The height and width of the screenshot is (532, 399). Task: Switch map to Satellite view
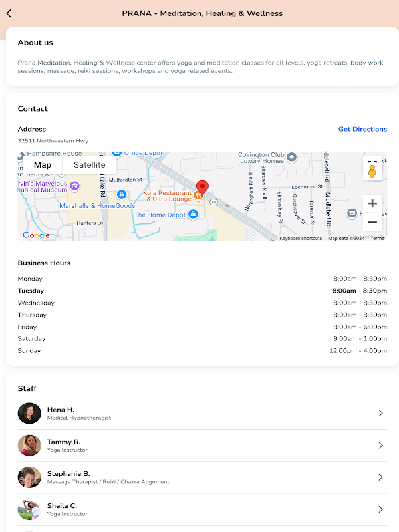[90, 165]
